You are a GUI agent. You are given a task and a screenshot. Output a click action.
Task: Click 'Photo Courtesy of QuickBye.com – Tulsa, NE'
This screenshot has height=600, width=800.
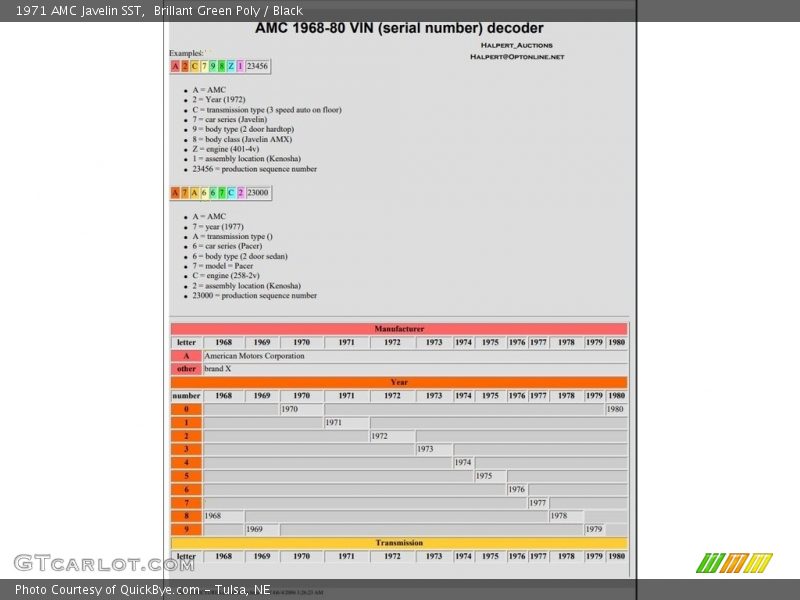click(x=142, y=590)
